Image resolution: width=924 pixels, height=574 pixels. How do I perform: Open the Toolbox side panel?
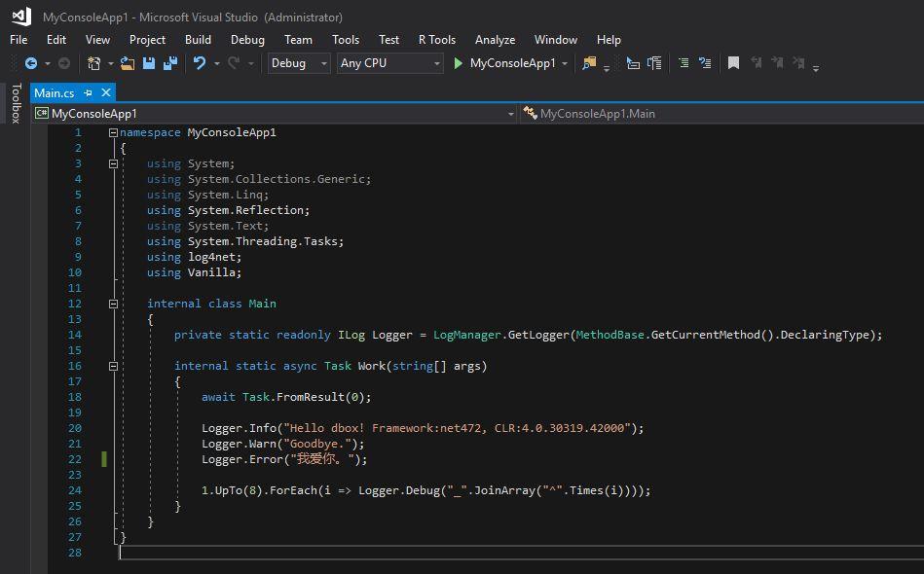click(x=16, y=103)
